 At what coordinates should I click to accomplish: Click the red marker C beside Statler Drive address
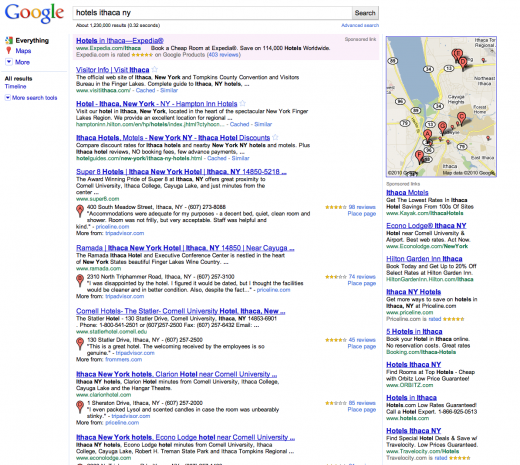pyautogui.click(x=80, y=344)
